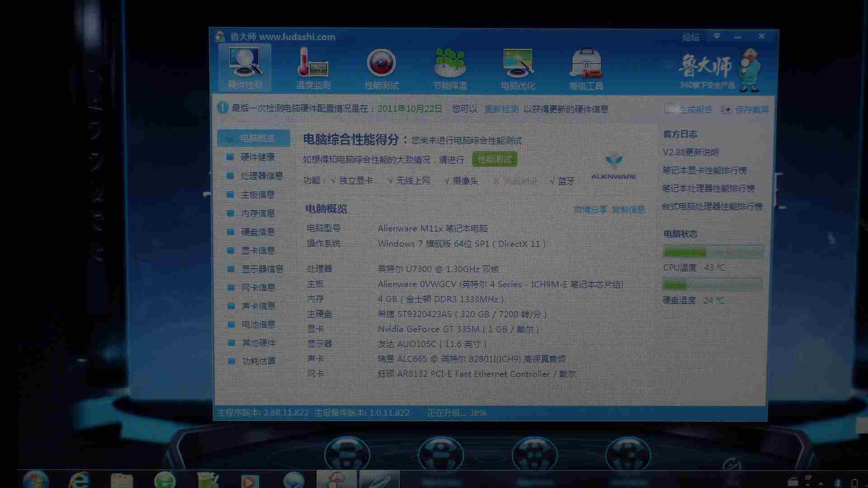Open 笔记本显卡性能排行榜 ranking link
The width and height of the screenshot is (868, 488).
[705, 170]
